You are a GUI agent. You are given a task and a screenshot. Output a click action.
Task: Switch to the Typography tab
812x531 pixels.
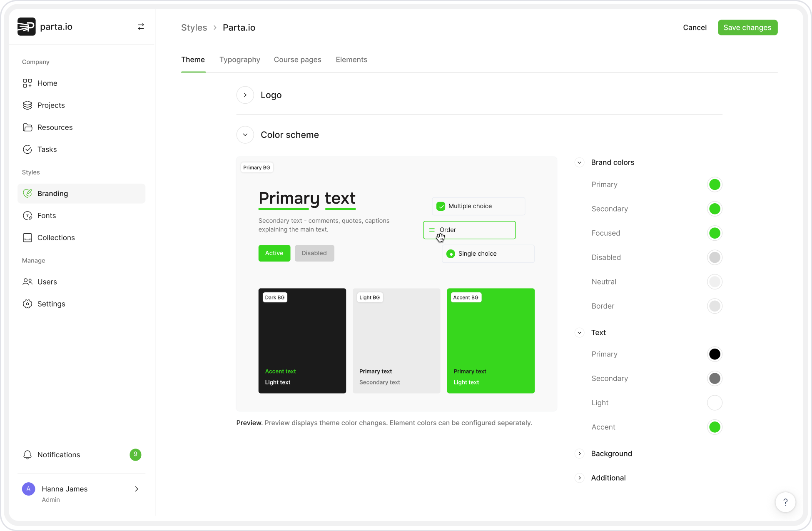click(x=239, y=60)
